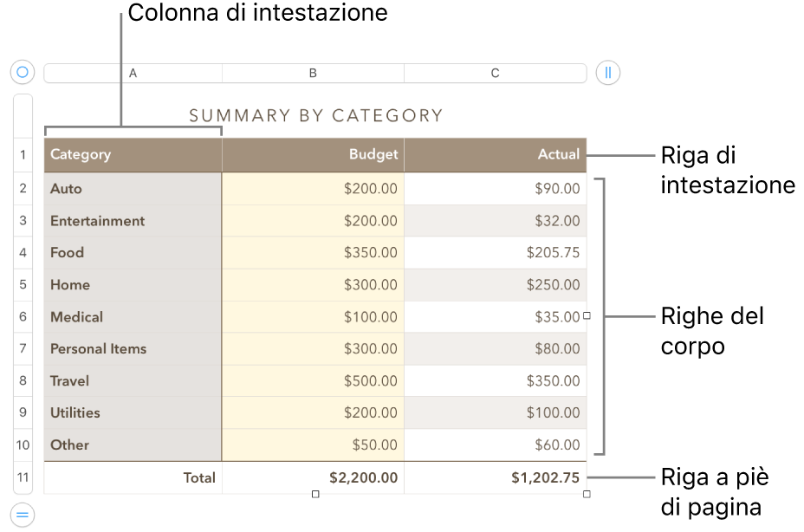
Task: Select Food budget cell $350.00
Action: [313, 253]
